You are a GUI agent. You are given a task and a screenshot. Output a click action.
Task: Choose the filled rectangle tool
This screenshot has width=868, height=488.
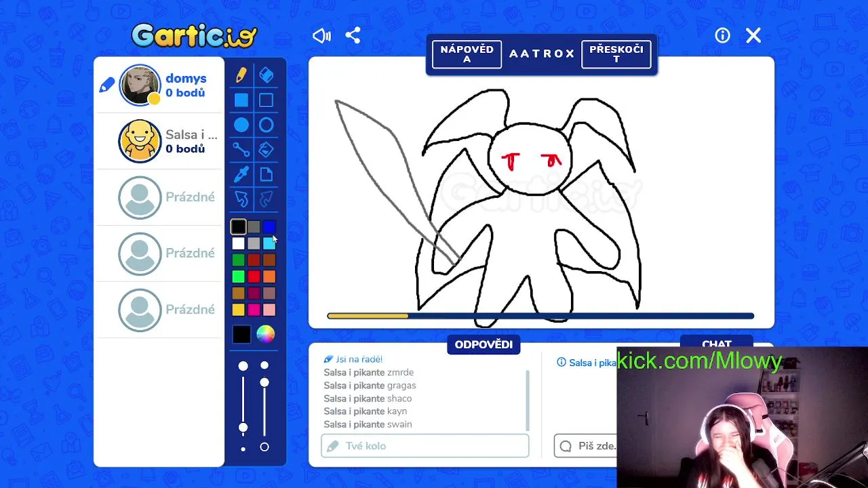click(241, 100)
